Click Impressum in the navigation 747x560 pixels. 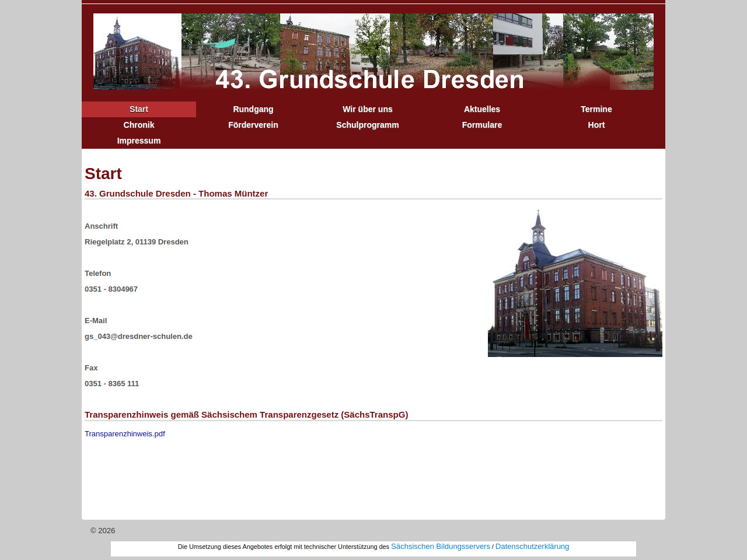(x=139, y=141)
